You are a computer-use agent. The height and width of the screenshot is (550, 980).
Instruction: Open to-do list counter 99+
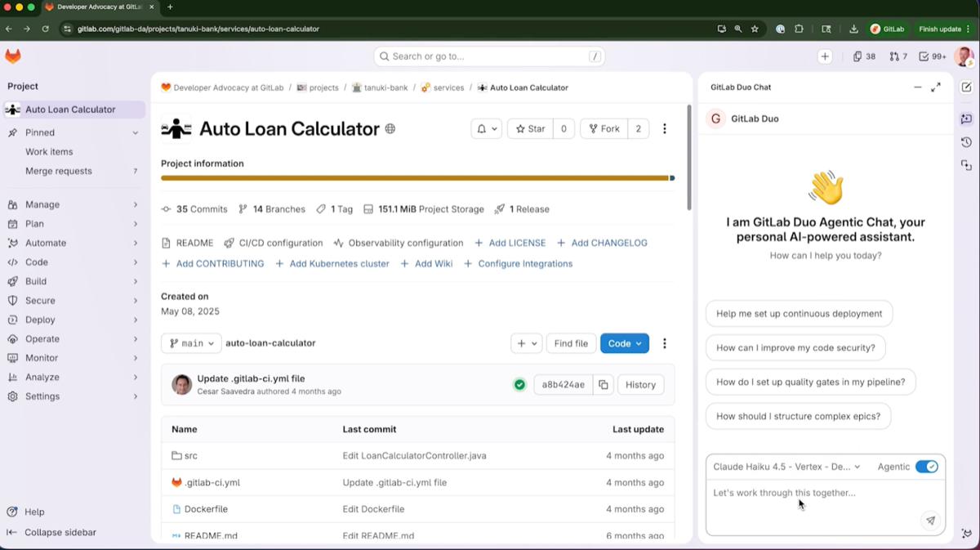933,56
